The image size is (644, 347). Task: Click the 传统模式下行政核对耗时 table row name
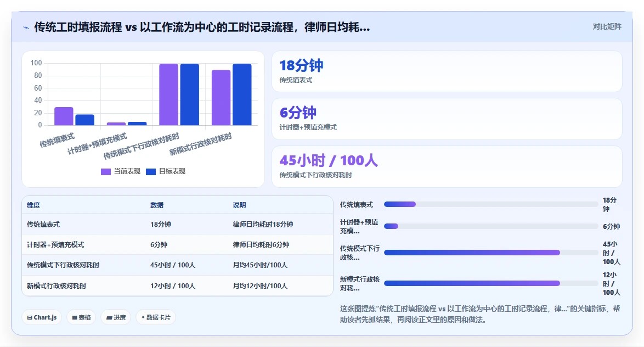click(x=63, y=265)
